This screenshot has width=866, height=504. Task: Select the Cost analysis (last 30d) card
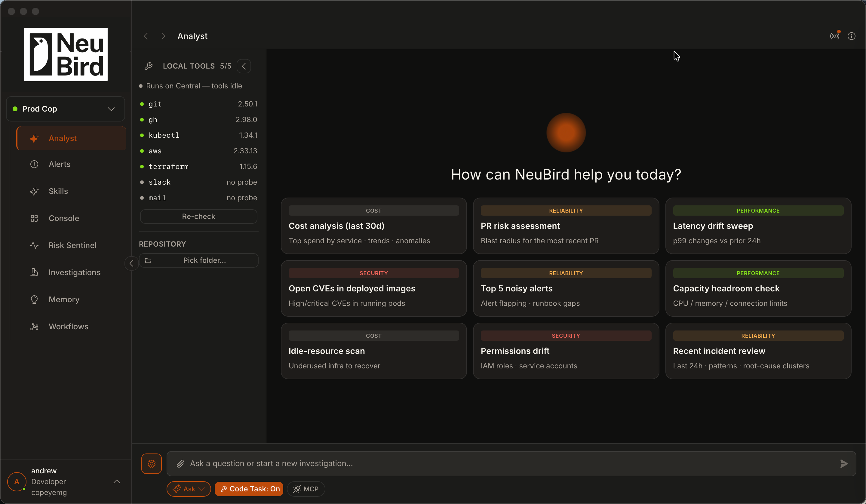(x=373, y=226)
